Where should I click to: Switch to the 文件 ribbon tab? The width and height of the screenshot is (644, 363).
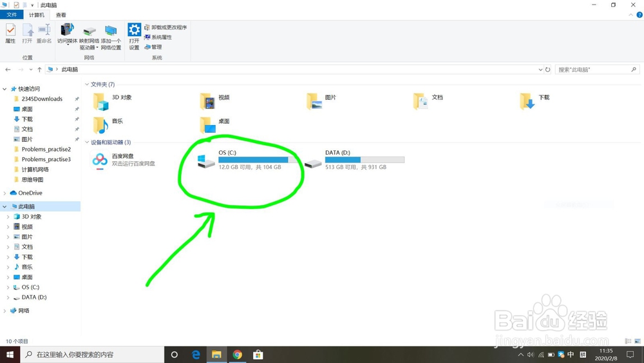pyautogui.click(x=12, y=15)
